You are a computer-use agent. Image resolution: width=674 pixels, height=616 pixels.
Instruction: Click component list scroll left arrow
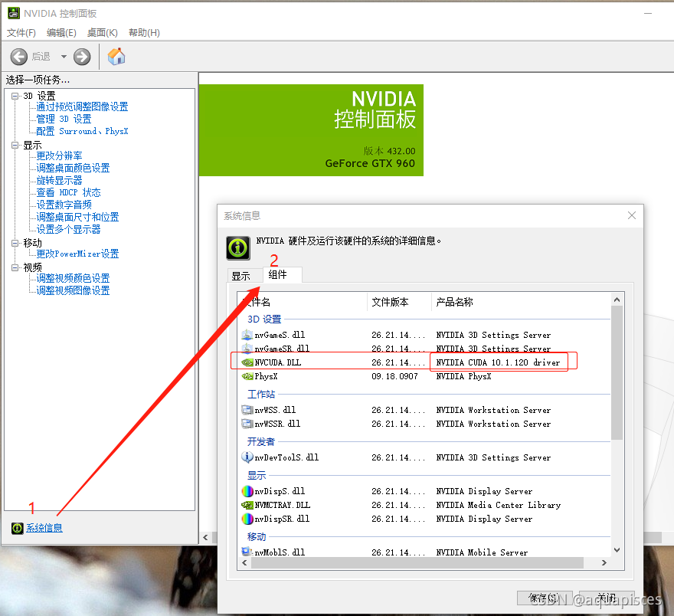[x=244, y=562]
